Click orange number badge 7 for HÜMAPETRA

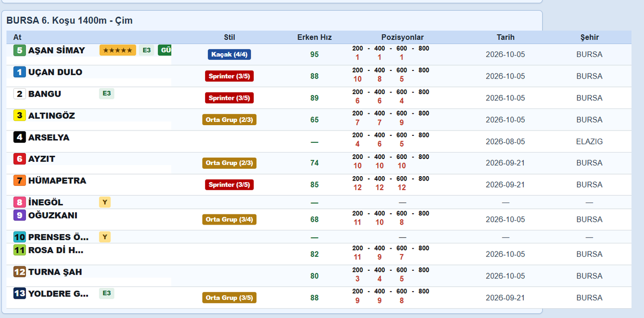pos(20,180)
